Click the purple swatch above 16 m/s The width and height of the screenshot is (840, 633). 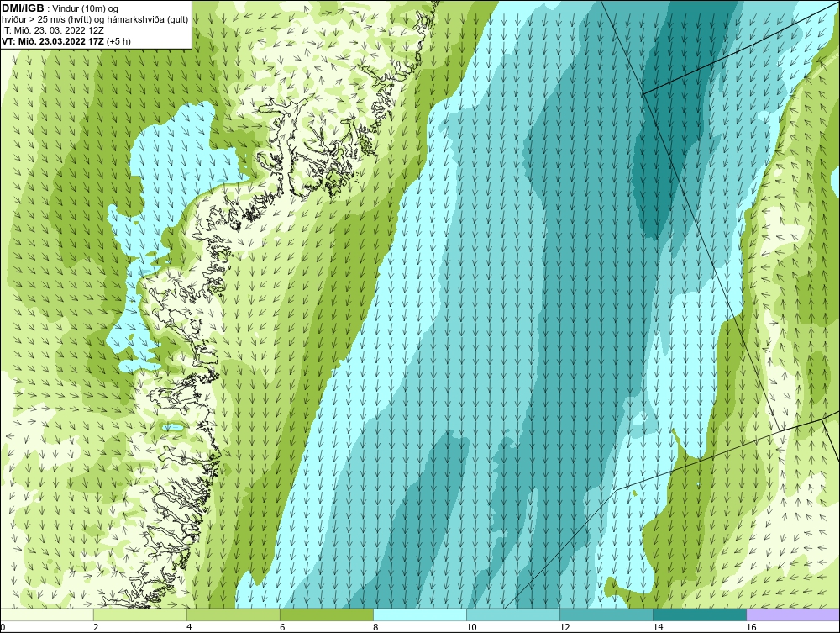point(793,615)
